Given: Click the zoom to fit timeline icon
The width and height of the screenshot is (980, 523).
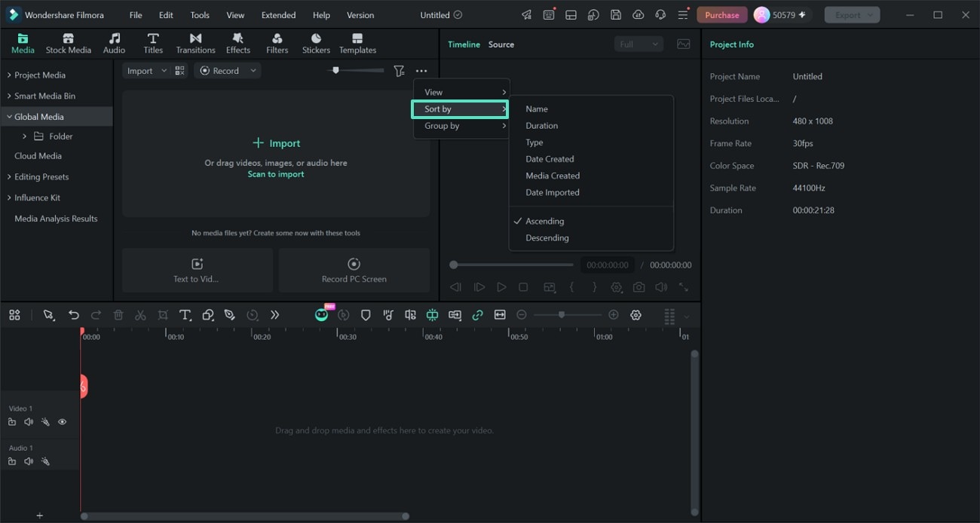Looking at the screenshot, I should click(500, 315).
